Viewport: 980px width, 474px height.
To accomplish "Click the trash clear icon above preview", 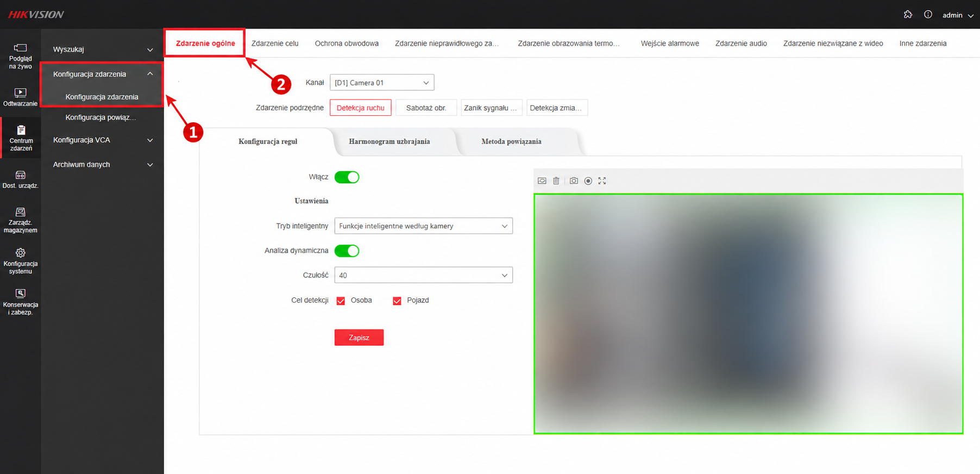I will pos(556,181).
